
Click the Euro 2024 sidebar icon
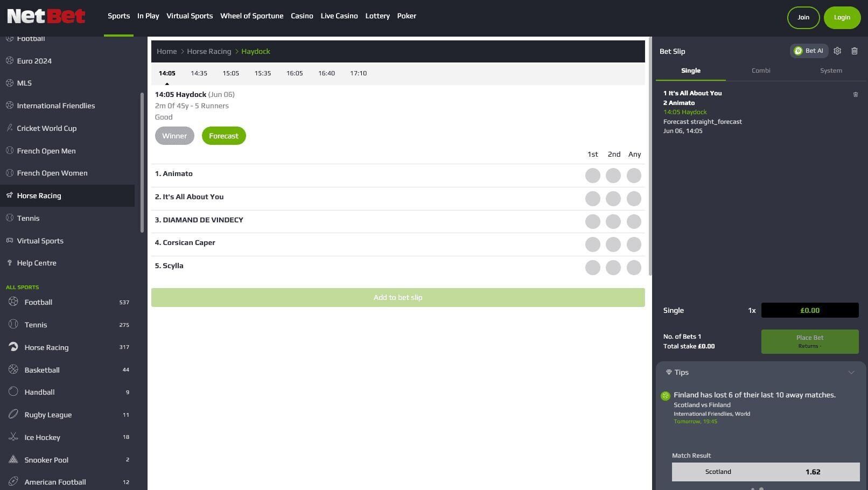(10, 61)
